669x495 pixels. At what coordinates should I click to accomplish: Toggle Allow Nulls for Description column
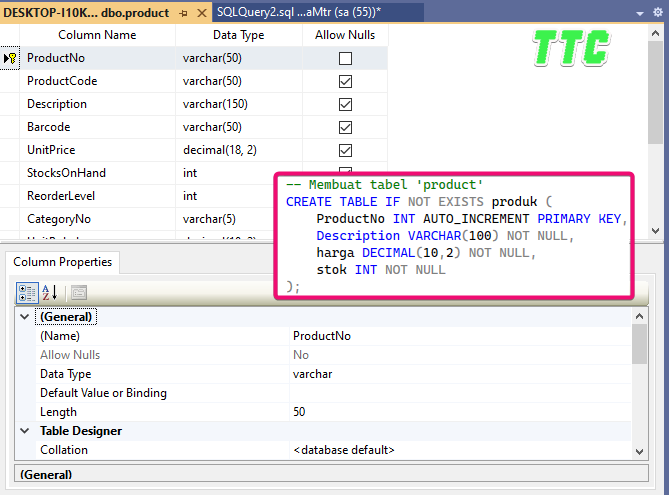pyautogui.click(x=345, y=104)
